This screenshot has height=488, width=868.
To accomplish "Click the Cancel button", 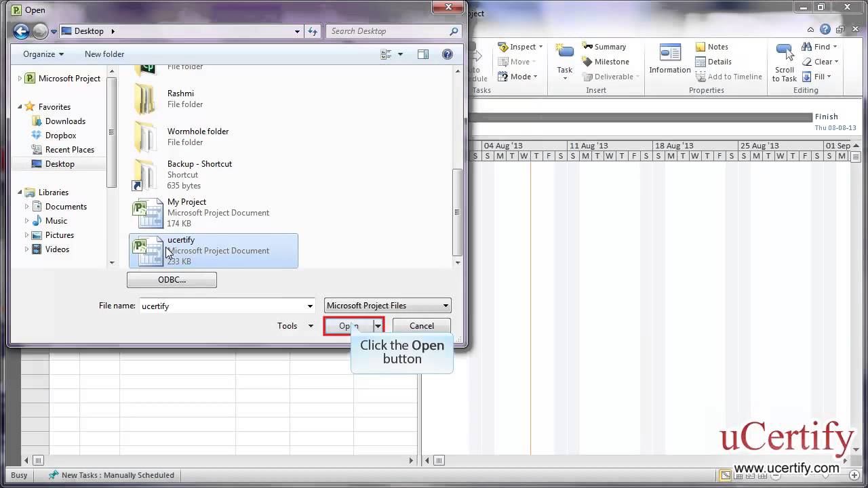I will [421, 326].
